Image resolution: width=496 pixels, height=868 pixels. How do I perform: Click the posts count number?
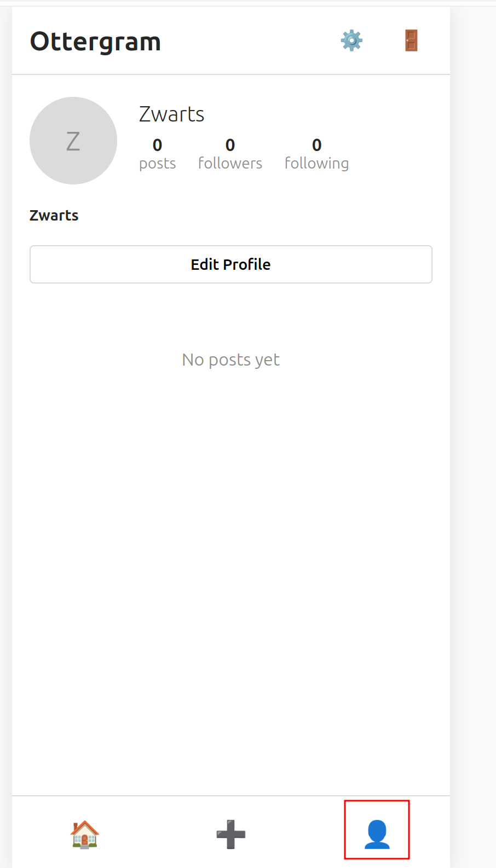pyautogui.click(x=157, y=145)
